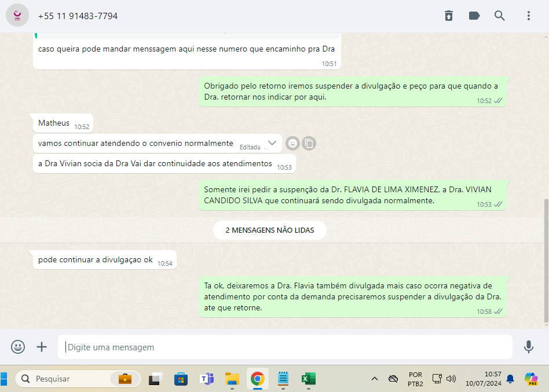The image size is (549, 392).
Task: Click copy icon beside the edited message
Action: click(309, 143)
